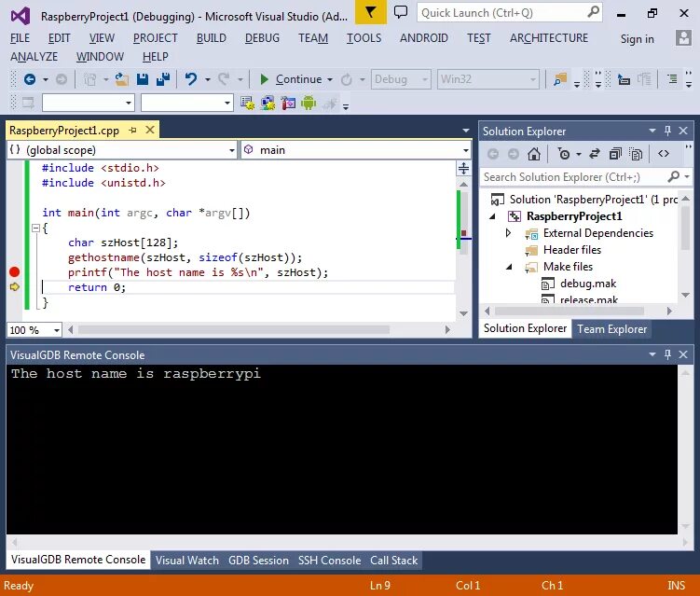Open the BUILD menu

click(x=212, y=38)
